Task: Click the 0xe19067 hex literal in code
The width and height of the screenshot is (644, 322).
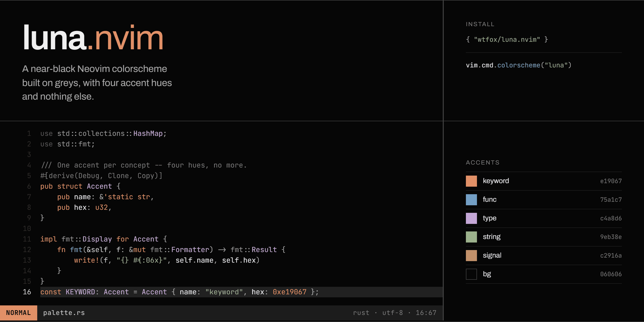Action: point(290,292)
